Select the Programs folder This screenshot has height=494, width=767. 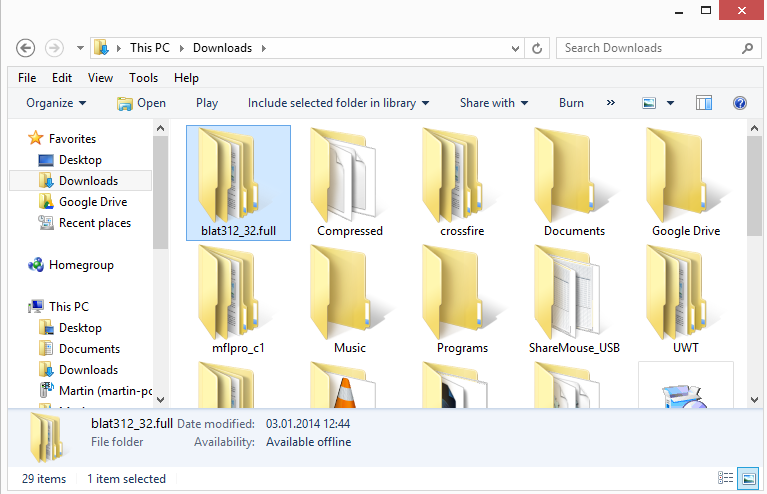tap(462, 300)
